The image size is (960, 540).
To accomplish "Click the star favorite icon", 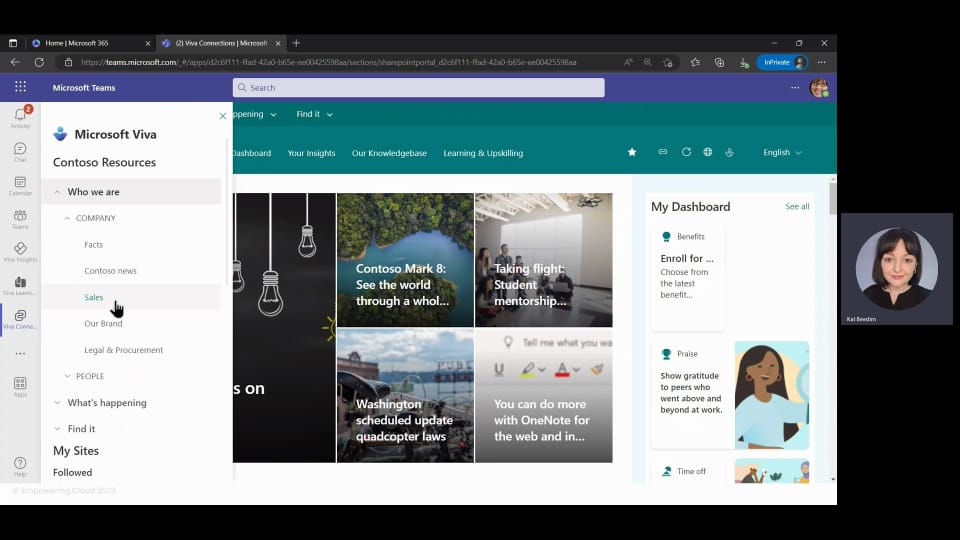I will pos(632,152).
